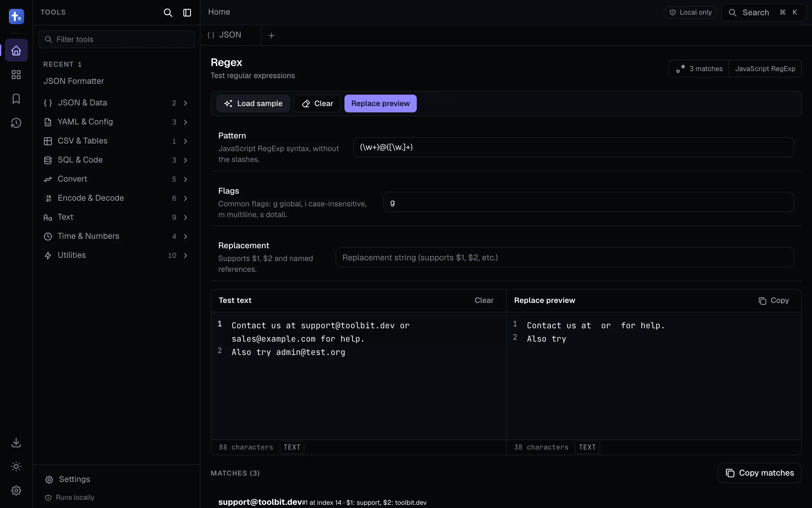Click the JavaScript RegExp label
Screen dimensions: 812x508
click(x=765, y=69)
